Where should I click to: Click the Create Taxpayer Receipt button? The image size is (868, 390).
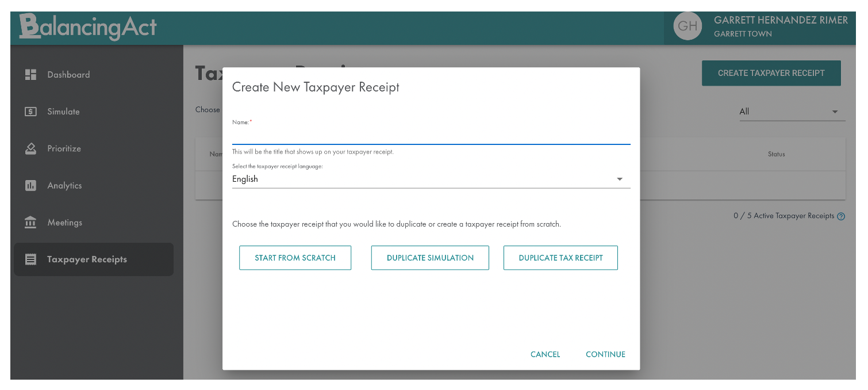coord(771,73)
